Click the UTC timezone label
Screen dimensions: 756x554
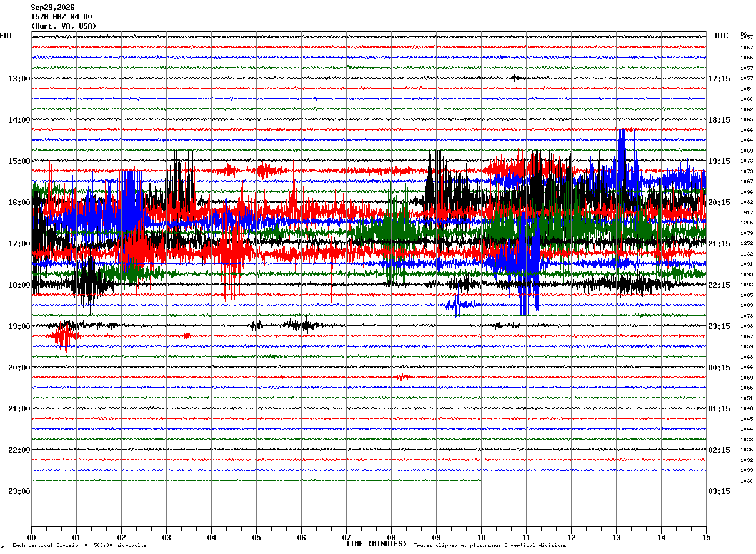coord(722,36)
